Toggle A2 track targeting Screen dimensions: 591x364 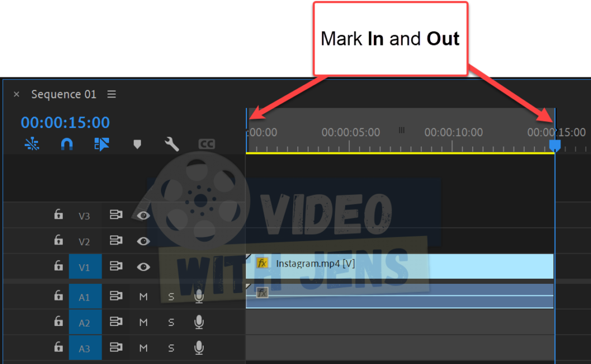pyautogui.click(x=85, y=322)
